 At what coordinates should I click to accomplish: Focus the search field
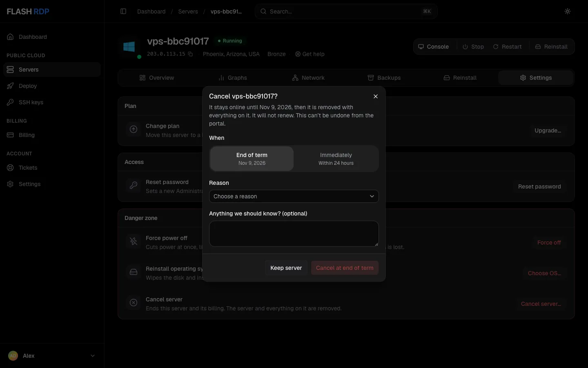click(346, 11)
